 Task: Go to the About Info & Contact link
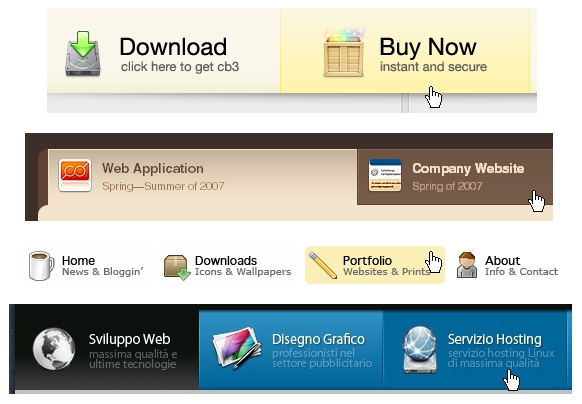pyautogui.click(x=507, y=265)
